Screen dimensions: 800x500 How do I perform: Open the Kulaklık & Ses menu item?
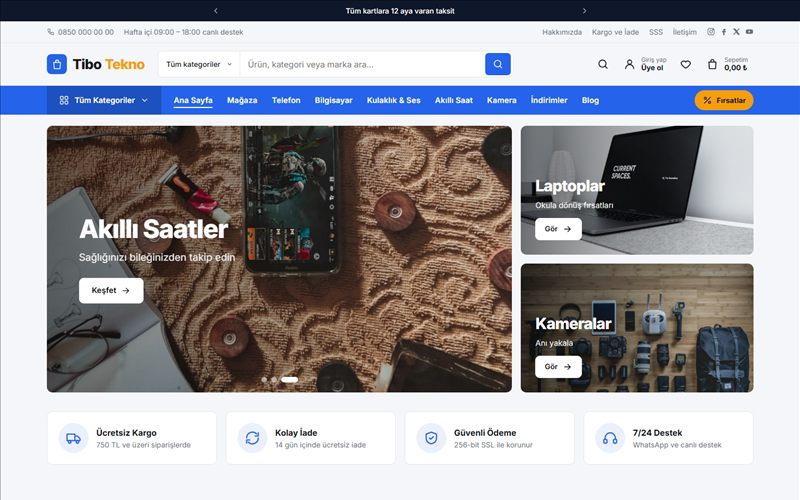393,100
